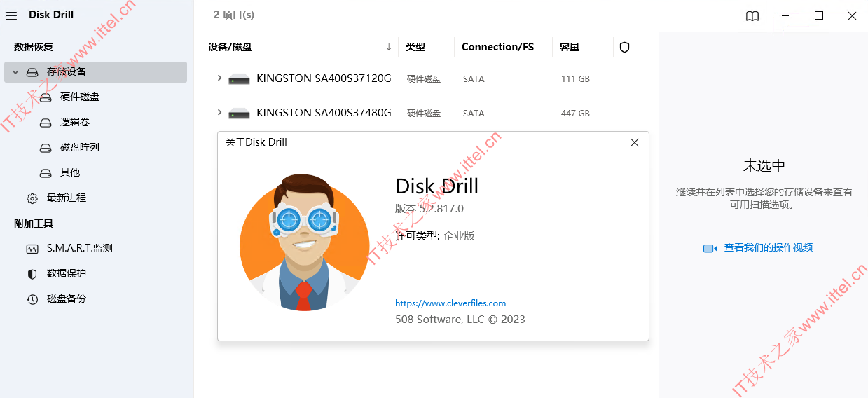Sort by 设备/磁盘 column arrow
This screenshot has width=868, height=398.
pos(389,47)
